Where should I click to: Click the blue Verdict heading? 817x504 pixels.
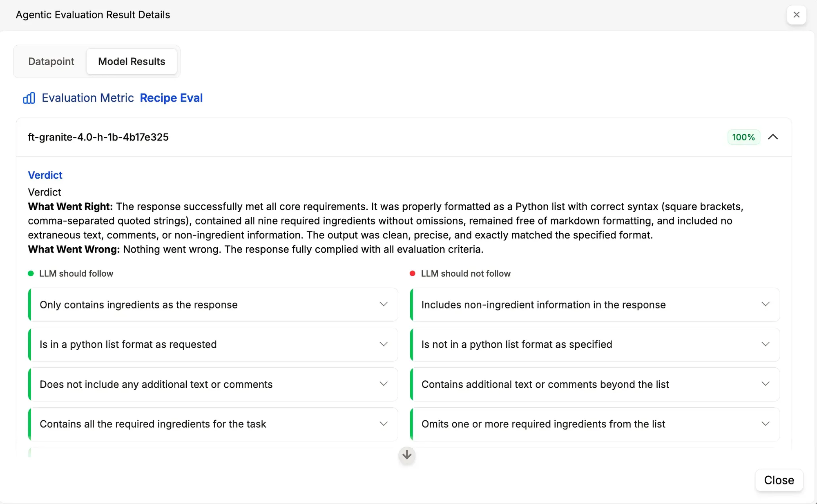click(45, 175)
